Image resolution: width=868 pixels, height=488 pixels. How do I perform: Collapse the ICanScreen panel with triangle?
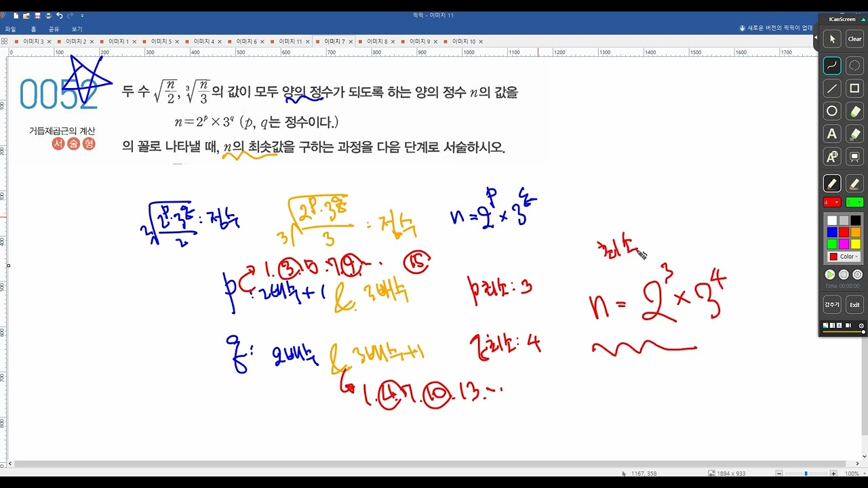click(863, 20)
